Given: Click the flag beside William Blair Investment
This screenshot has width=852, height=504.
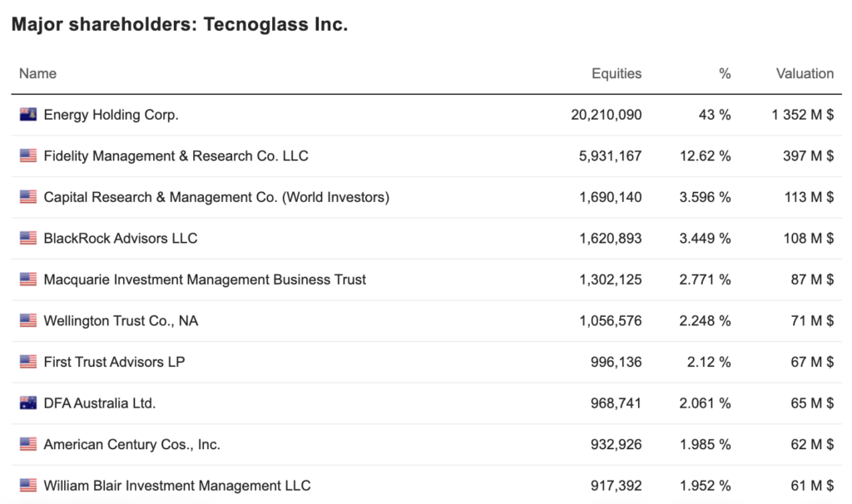Looking at the screenshot, I should pyautogui.click(x=28, y=485).
